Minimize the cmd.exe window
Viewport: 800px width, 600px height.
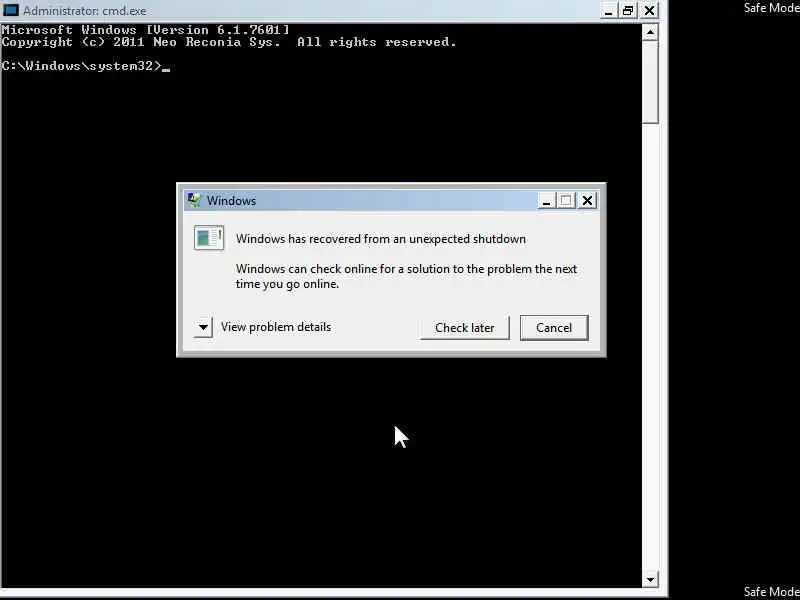click(608, 10)
